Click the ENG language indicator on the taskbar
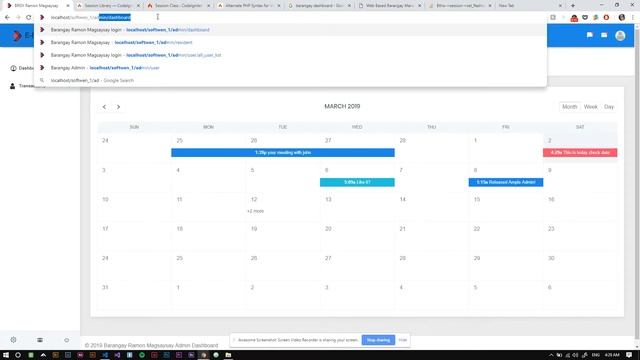640x360 pixels. tap(596, 355)
